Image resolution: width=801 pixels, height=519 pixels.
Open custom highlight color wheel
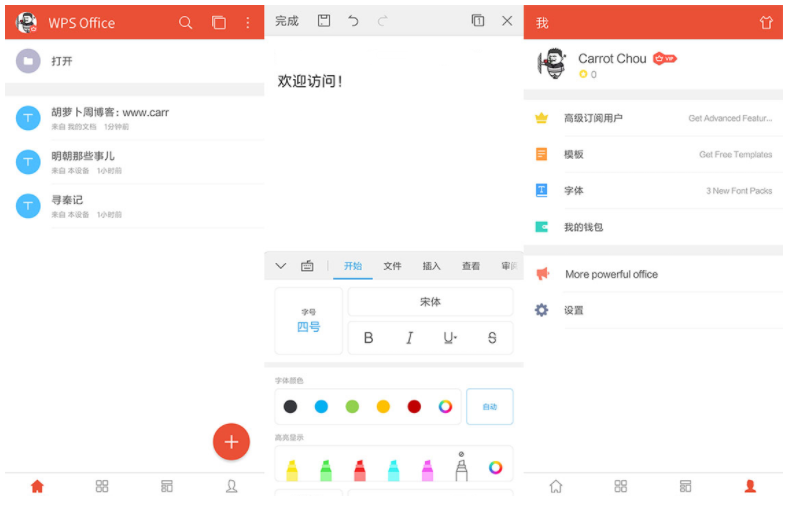click(x=496, y=467)
